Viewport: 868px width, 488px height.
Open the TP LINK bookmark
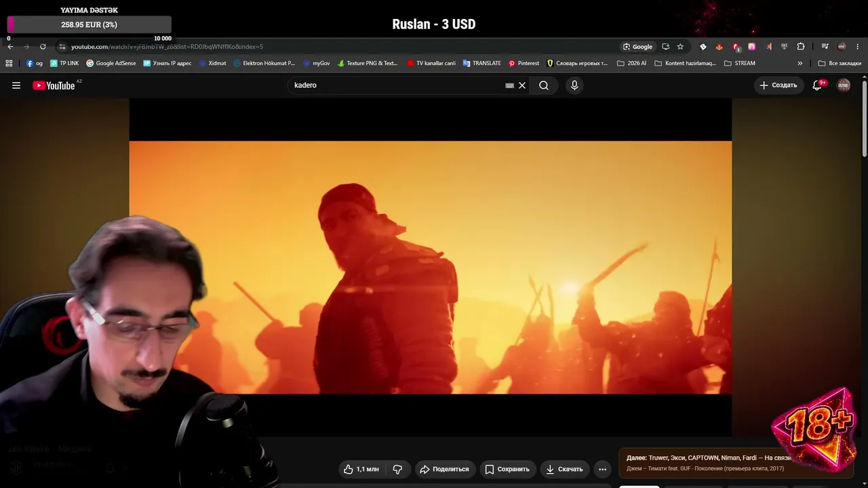coord(64,63)
